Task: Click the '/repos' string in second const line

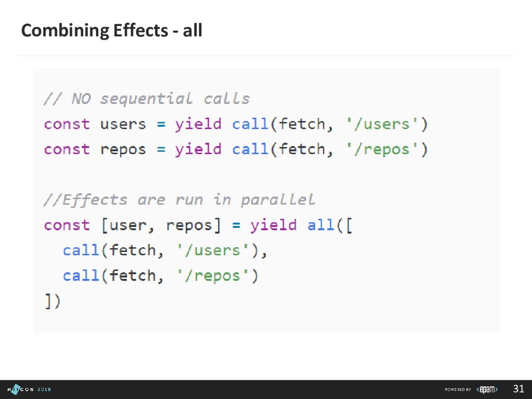Action: click(x=382, y=150)
